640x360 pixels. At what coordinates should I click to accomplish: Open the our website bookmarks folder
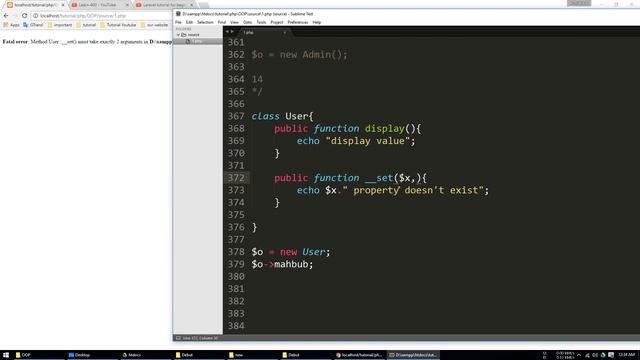pos(154,25)
